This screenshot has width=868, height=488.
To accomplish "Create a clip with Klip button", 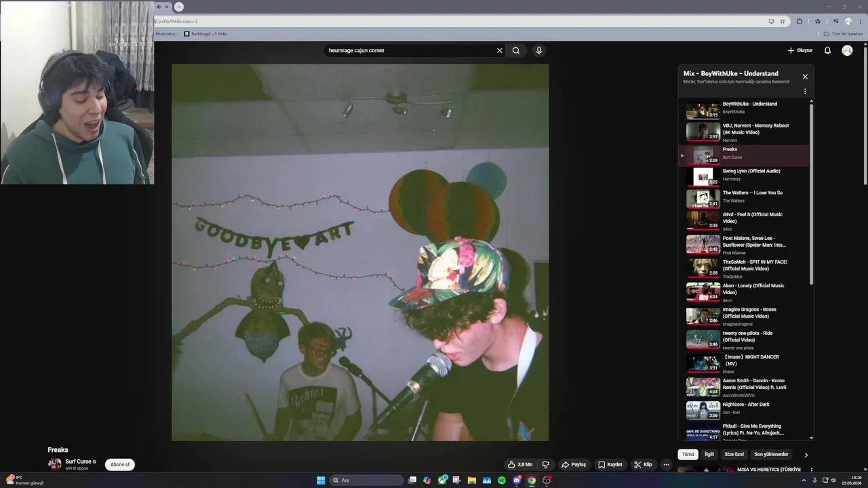I will (643, 464).
